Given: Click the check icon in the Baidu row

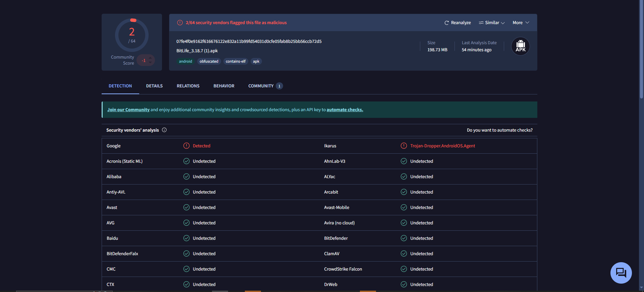Looking at the screenshot, I should tap(186, 238).
